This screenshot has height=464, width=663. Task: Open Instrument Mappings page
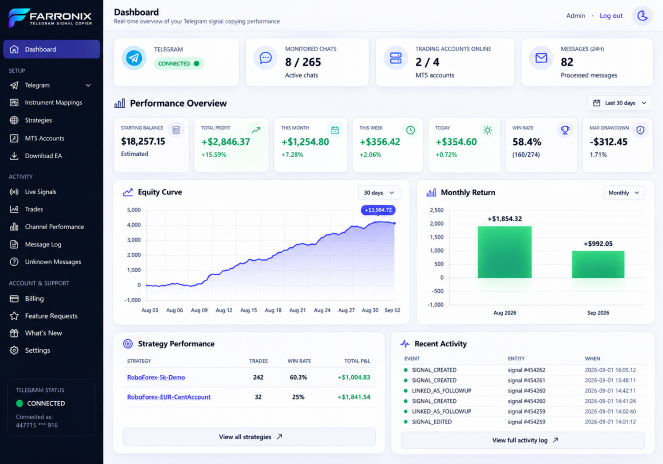click(52, 103)
